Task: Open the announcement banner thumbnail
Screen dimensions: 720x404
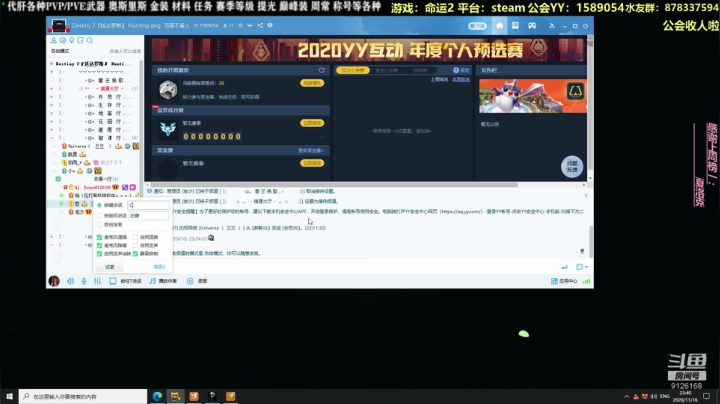Action: click(x=533, y=96)
